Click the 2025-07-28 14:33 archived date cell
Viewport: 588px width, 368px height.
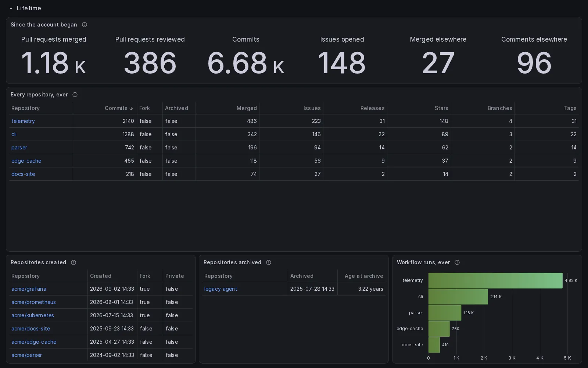pos(312,289)
